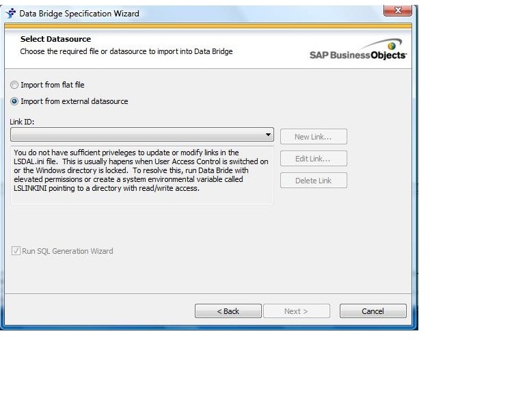
Task: Click the Next > button
Action: coord(296,311)
